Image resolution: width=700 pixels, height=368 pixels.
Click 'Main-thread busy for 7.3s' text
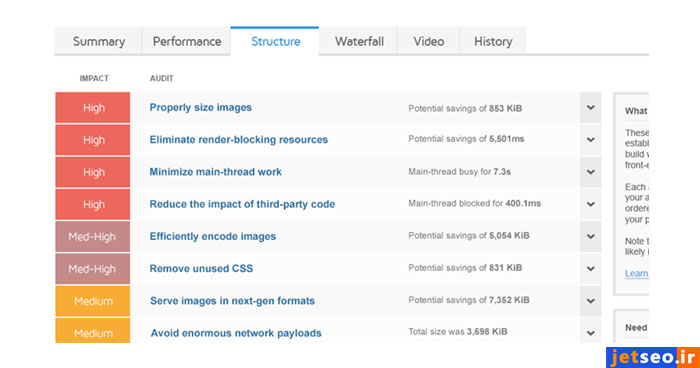[459, 171]
